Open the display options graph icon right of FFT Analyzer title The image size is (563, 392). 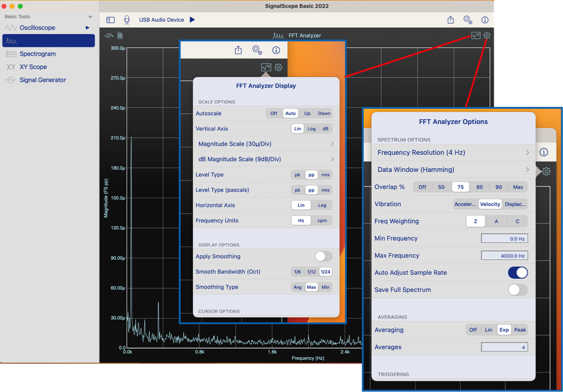(476, 36)
